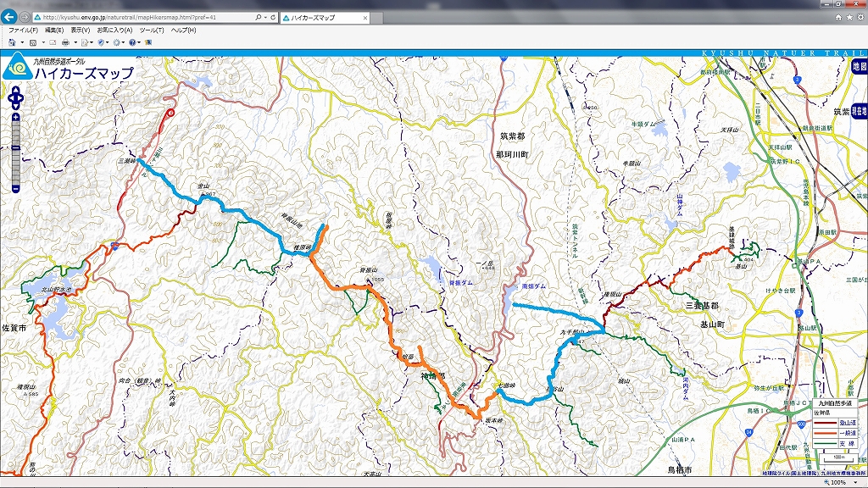Click the 現在地 button on map
The height and width of the screenshot is (488, 868).
point(860,111)
